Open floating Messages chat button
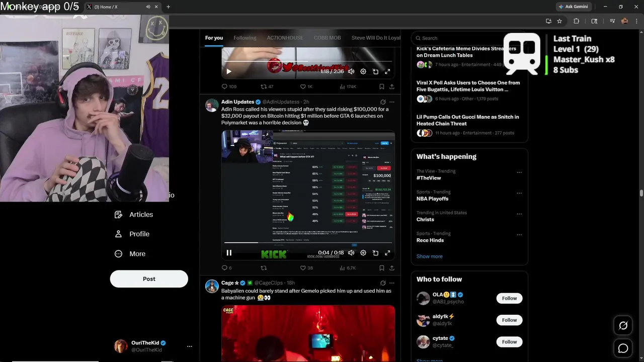Image resolution: width=644 pixels, height=362 pixels. (x=623, y=348)
